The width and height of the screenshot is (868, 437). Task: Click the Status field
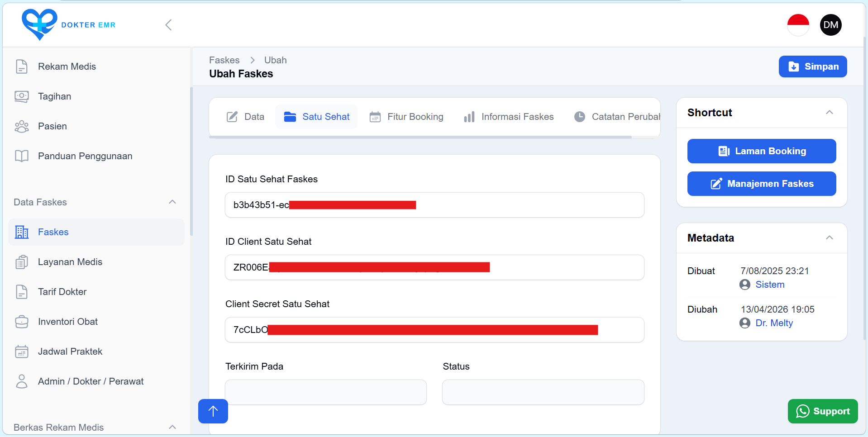(x=543, y=392)
